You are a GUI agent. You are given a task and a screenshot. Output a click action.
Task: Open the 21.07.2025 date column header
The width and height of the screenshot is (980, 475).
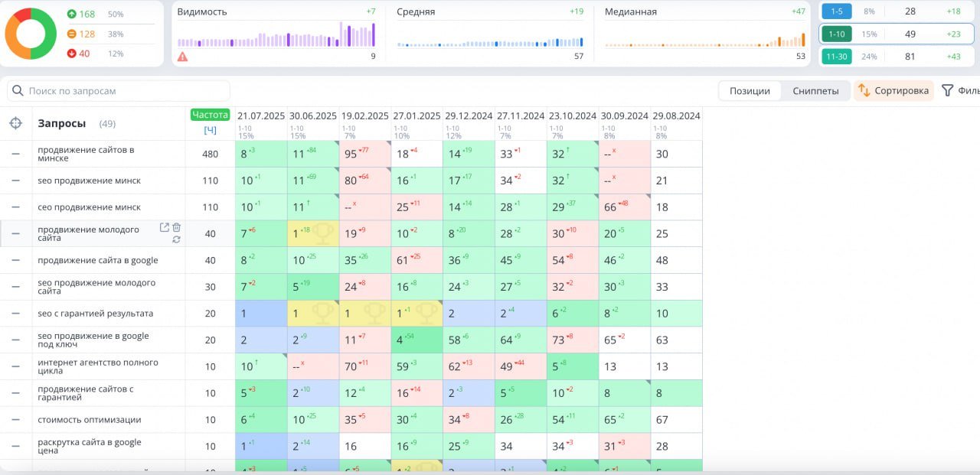(261, 116)
